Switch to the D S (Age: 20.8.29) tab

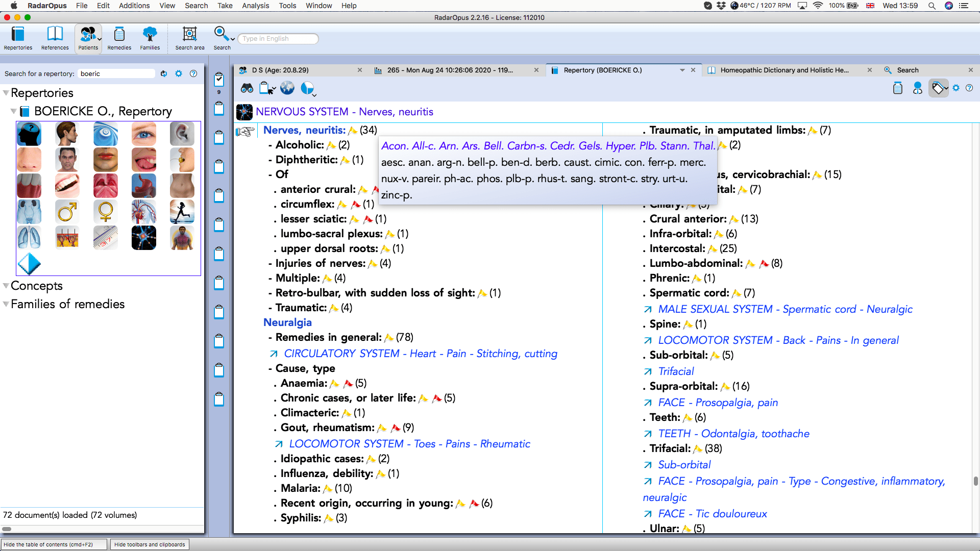coord(300,70)
